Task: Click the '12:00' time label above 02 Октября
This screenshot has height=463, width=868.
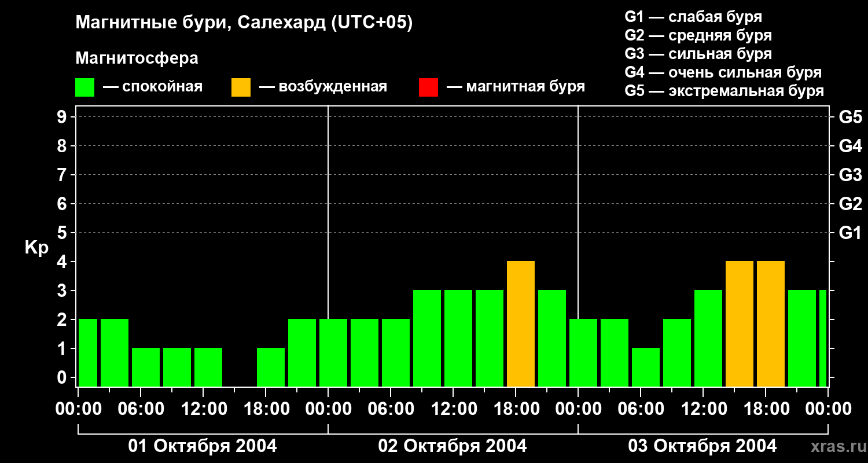Action: [x=453, y=409]
